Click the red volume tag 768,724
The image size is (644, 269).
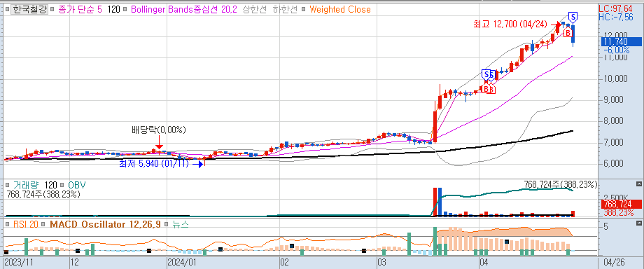pos(622,204)
